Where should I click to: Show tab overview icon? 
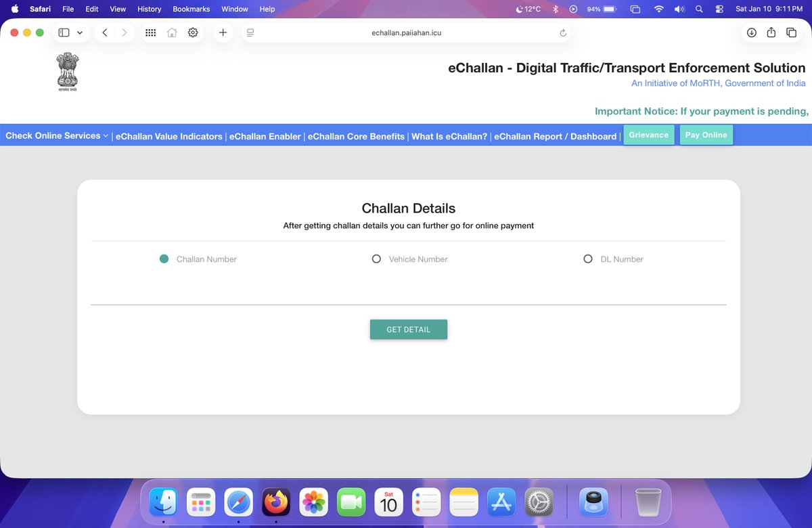pyautogui.click(x=791, y=32)
